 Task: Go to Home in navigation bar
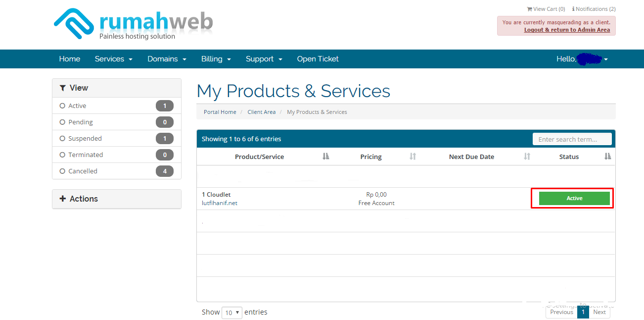coord(70,59)
